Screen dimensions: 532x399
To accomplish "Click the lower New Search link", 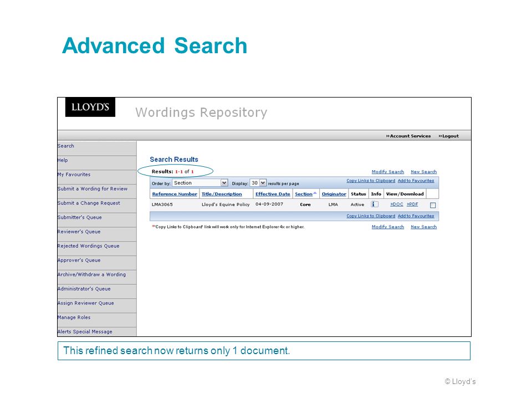I will tap(424, 227).
